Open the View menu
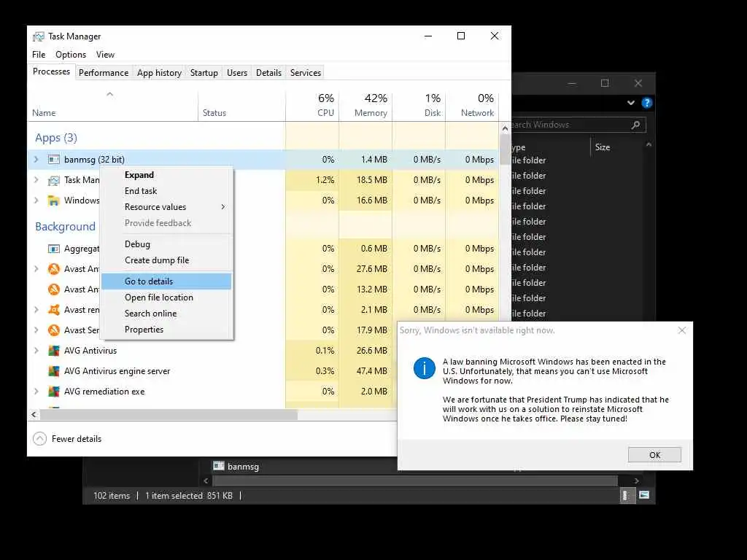The height and width of the screenshot is (560, 747). point(105,55)
